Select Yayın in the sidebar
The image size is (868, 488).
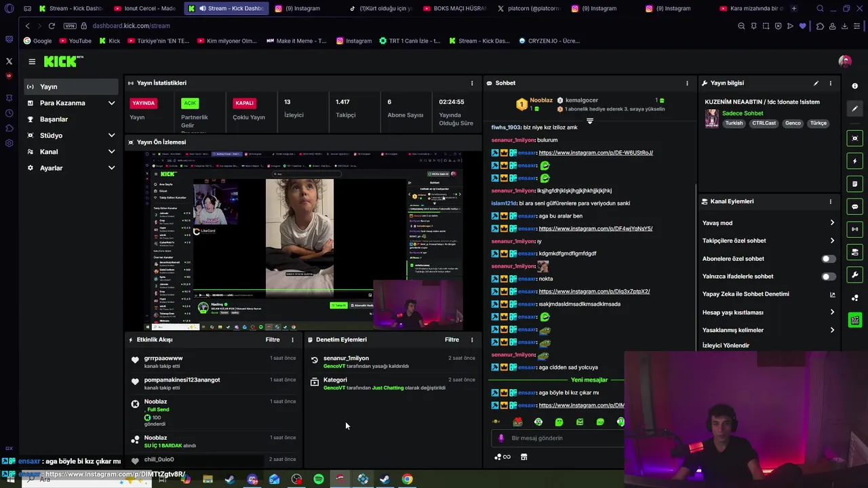click(x=71, y=87)
